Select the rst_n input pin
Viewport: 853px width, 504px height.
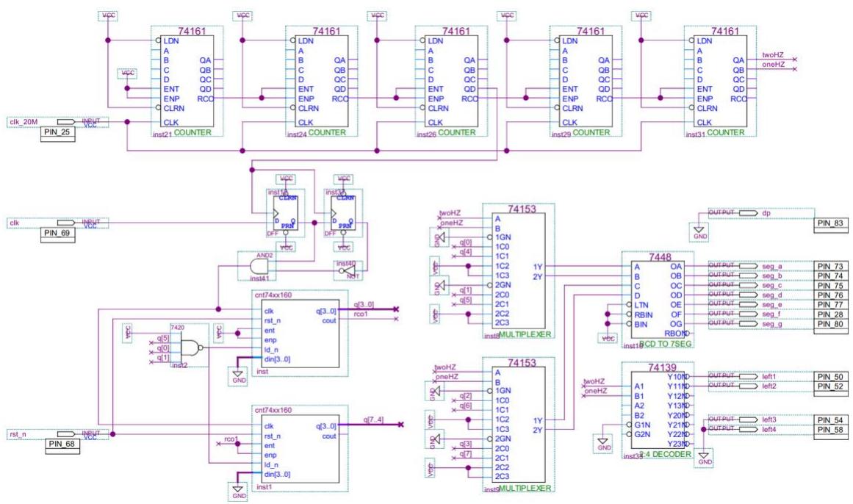pos(66,433)
